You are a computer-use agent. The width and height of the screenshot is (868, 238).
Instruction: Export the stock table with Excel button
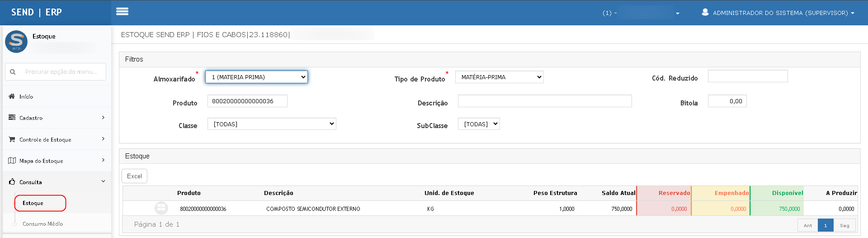pos(134,176)
